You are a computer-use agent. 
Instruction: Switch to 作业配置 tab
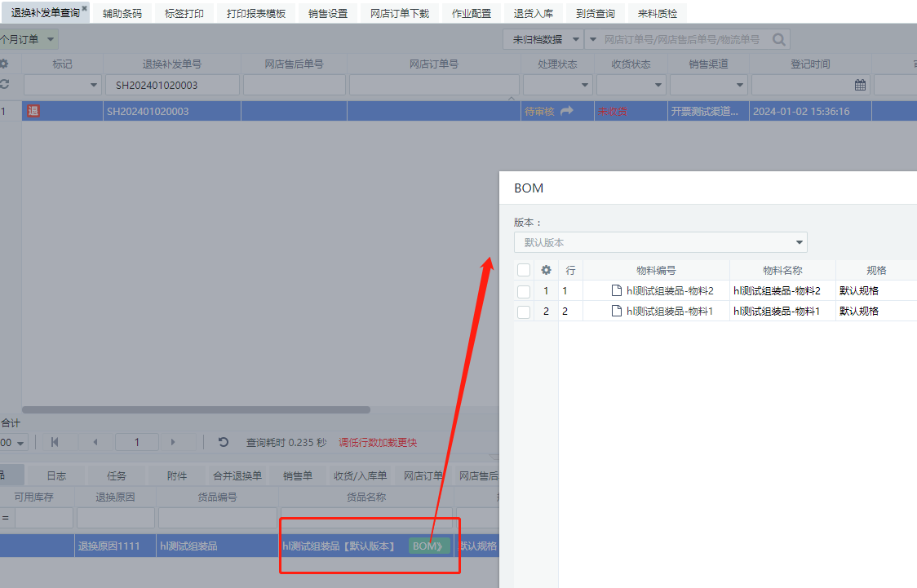tap(472, 13)
